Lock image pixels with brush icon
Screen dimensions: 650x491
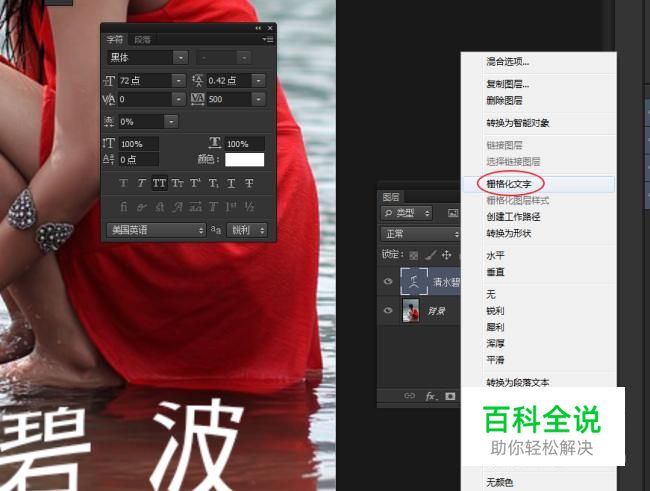[431, 255]
